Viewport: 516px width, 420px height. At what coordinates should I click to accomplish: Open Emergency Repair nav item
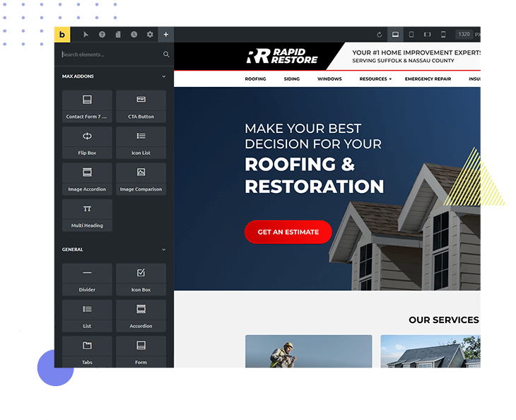pyautogui.click(x=428, y=79)
